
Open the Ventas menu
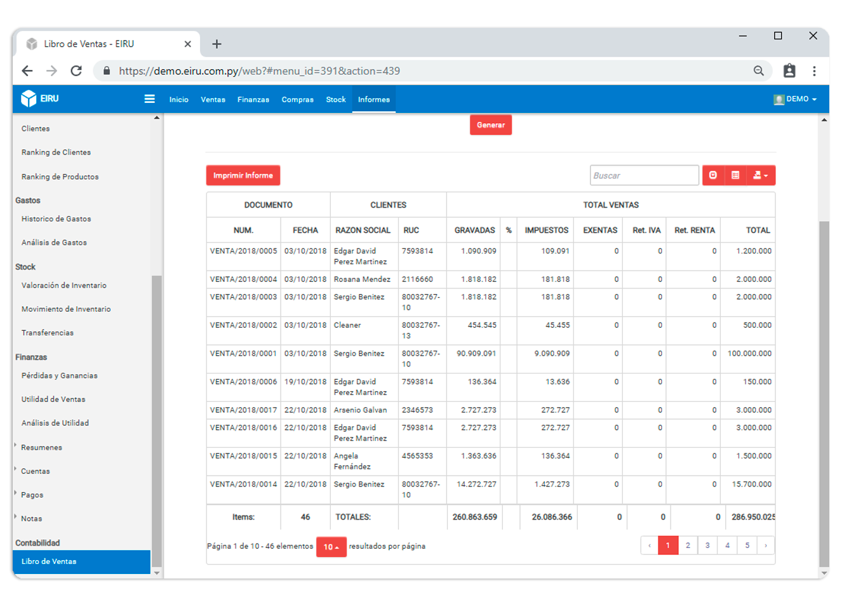pyautogui.click(x=213, y=100)
